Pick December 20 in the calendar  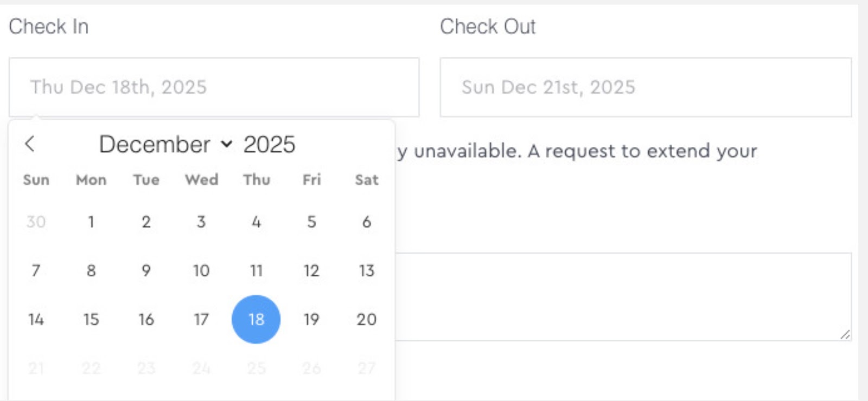366,319
